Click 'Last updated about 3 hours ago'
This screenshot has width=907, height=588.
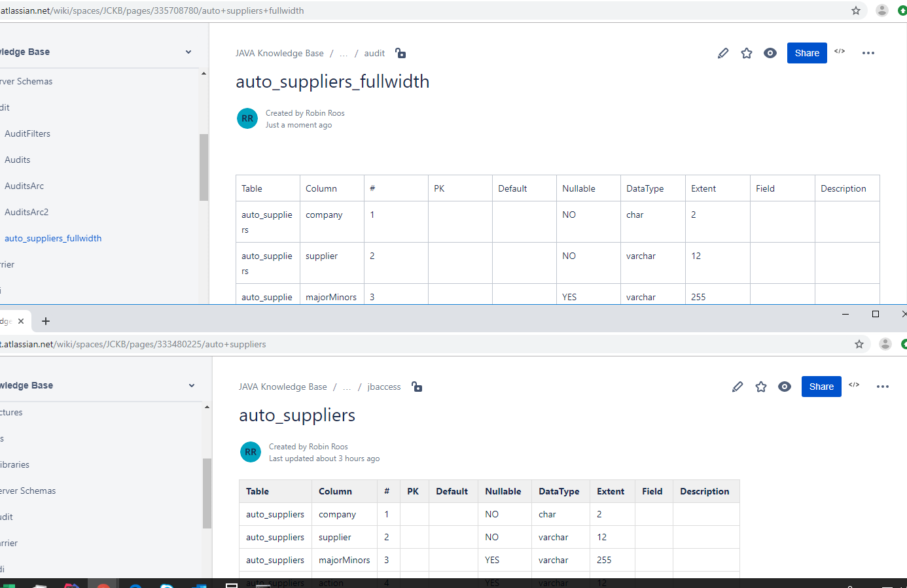tap(324, 458)
